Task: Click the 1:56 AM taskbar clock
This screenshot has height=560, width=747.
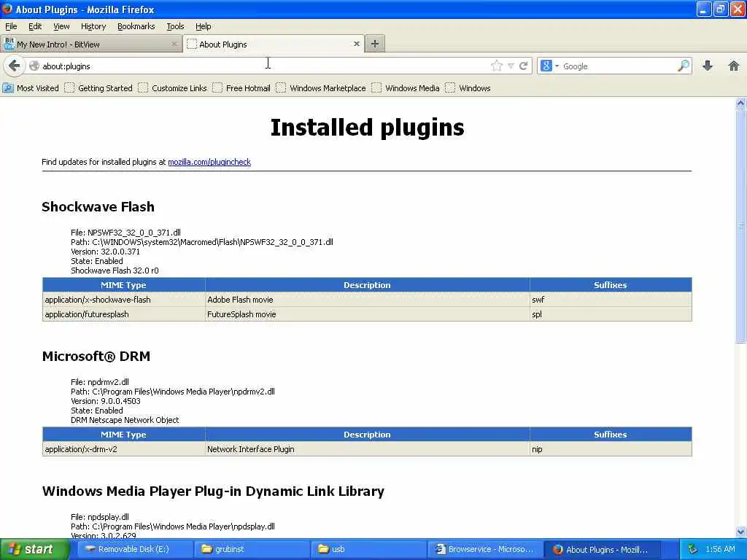Action: click(720, 549)
